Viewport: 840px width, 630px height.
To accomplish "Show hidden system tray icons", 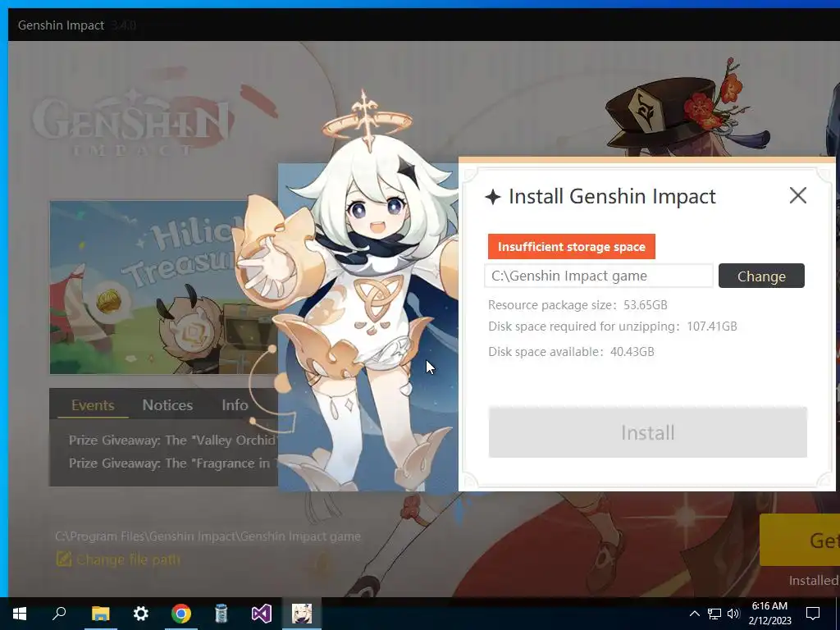I will pyautogui.click(x=694, y=614).
